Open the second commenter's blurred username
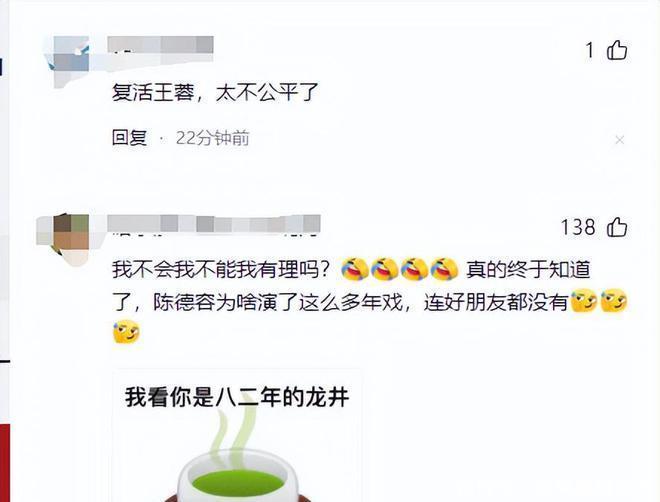 [214, 224]
